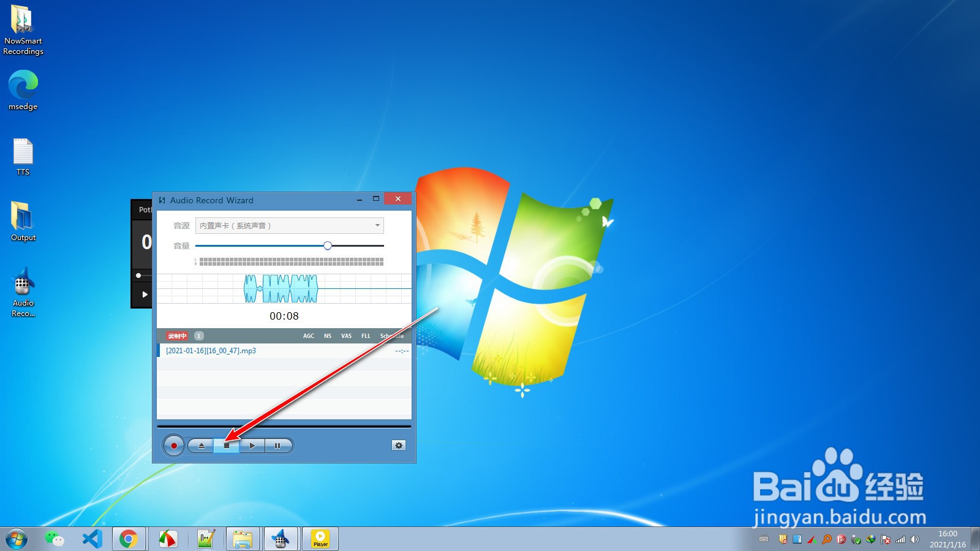Open the file explorer taskbar icon
This screenshot has width=980, height=551.
pos(243,539)
